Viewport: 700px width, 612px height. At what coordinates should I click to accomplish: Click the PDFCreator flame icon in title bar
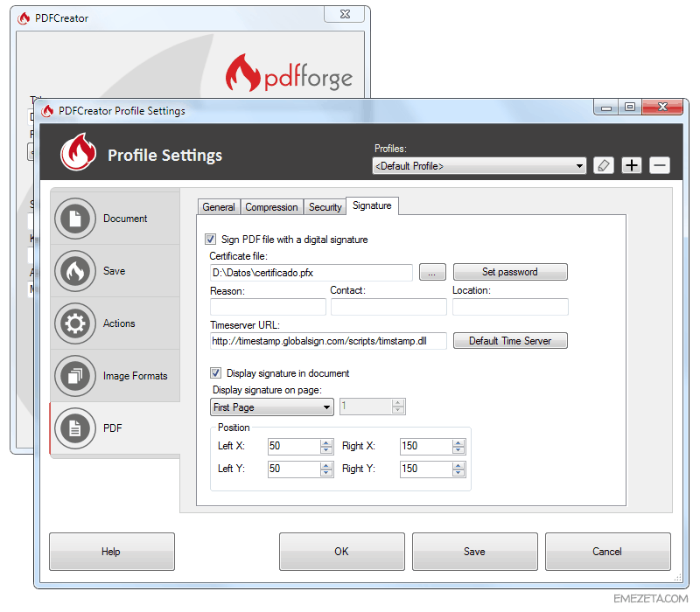(x=47, y=111)
